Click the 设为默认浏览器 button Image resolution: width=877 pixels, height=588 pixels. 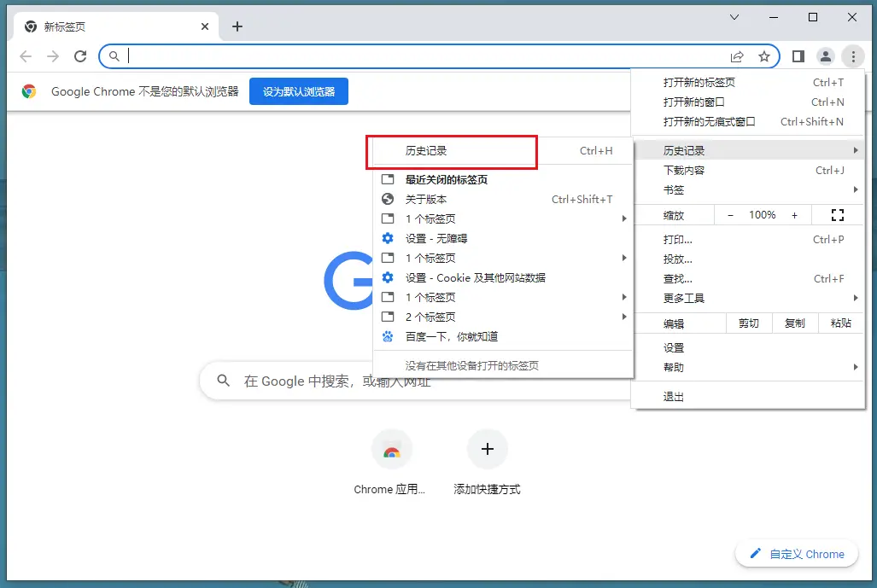tap(298, 91)
